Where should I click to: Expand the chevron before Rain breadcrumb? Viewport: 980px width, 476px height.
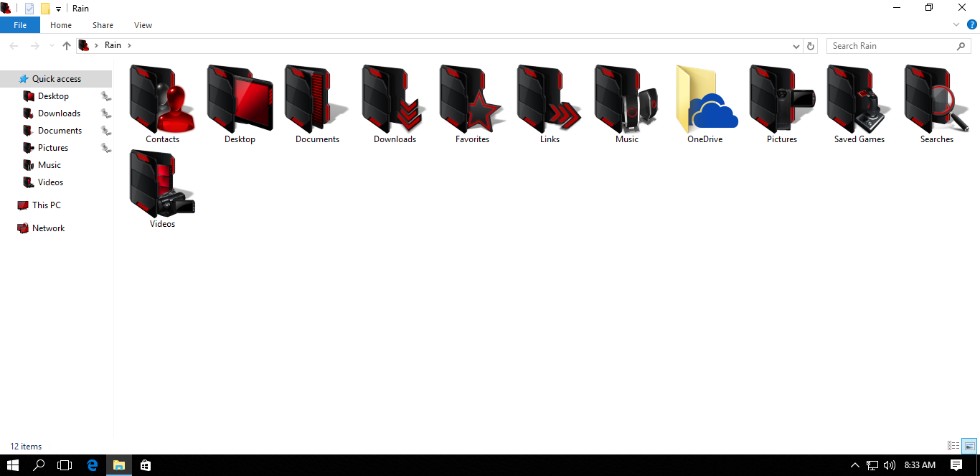[x=96, y=45]
